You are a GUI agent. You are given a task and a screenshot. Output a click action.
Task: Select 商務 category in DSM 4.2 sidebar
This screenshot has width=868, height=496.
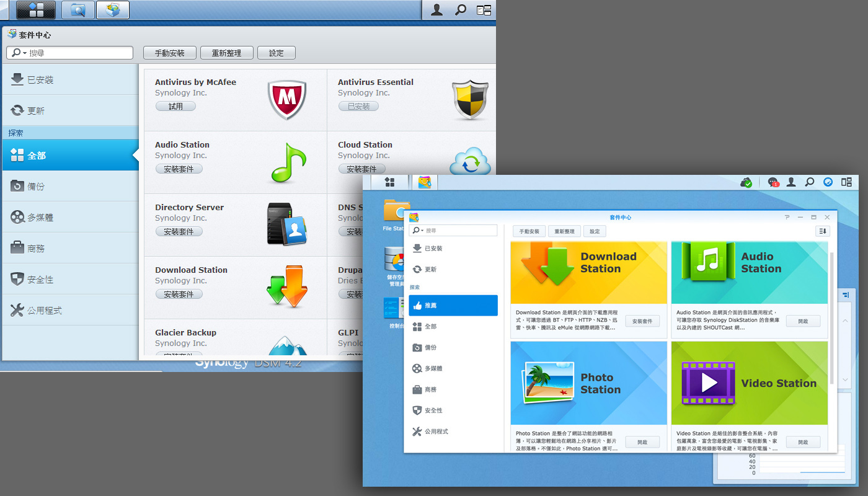(70, 248)
